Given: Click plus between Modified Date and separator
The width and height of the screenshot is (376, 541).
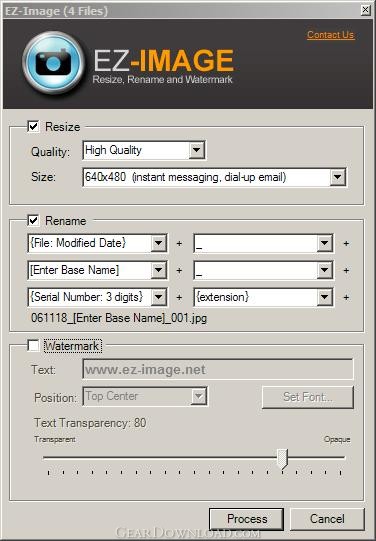Looking at the screenshot, I should tap(179, 244).
